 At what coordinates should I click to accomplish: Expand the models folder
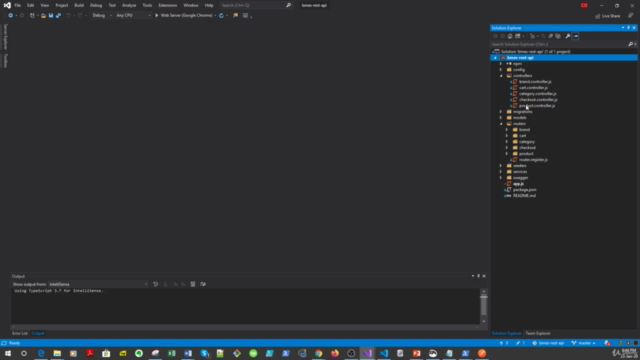point(501,118)
